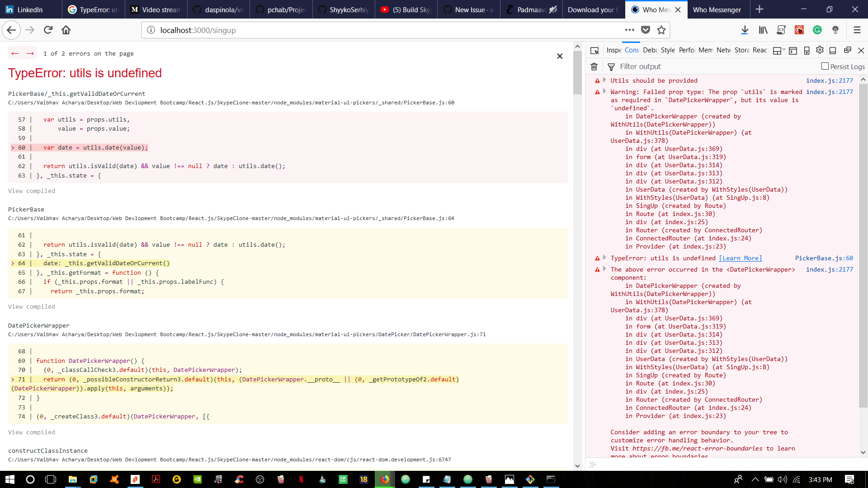Click 'View compiled' under PickerBase
This screenshot has height=488, width=868.
[31, 306]
